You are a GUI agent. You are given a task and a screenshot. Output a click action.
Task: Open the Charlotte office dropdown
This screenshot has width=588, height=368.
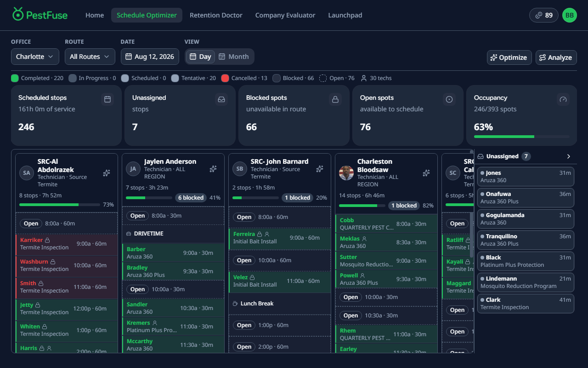click(x=35, y=57)
